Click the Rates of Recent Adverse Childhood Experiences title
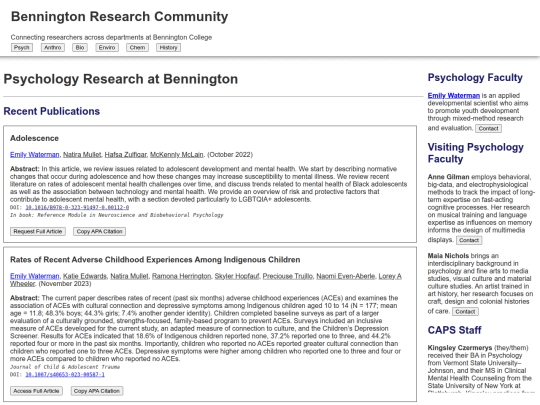The width and height of the screenshot is (540, 405). (x=155, y=260)
